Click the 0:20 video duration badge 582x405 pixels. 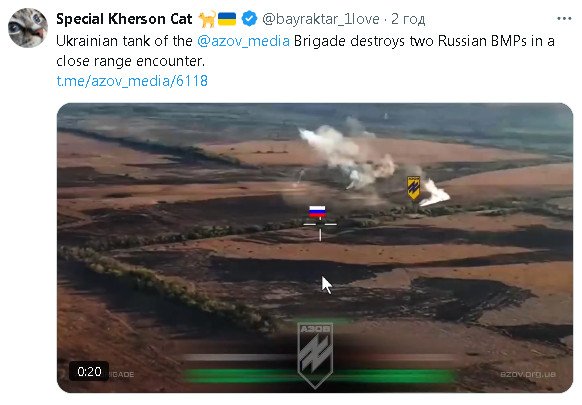[89, 371]
